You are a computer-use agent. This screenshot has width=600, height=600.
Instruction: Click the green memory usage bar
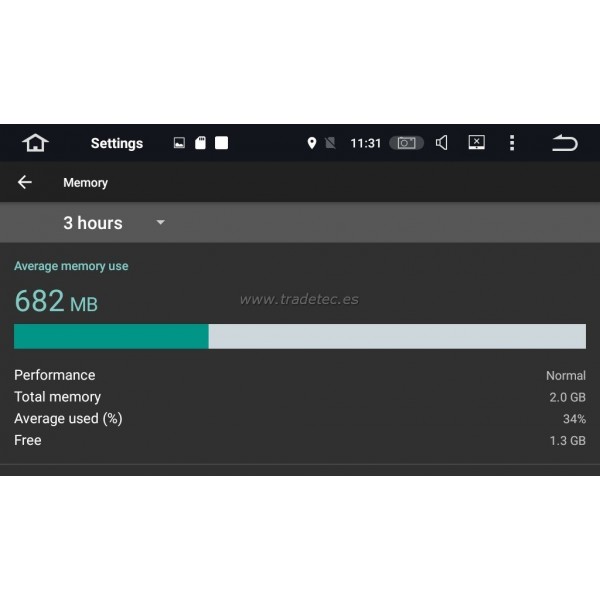(111, 336)
